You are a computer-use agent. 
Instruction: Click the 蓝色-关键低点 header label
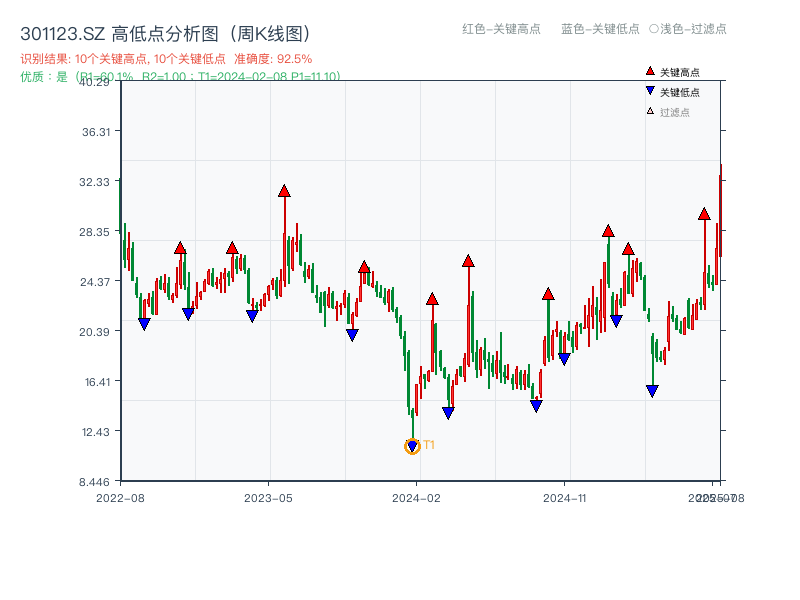pos(600,29)
